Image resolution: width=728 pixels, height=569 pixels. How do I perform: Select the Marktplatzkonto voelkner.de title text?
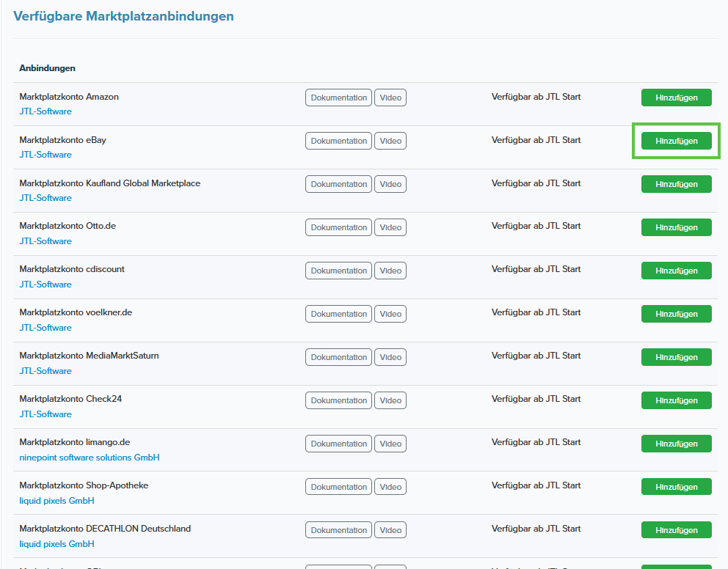(x=76, y=312)
